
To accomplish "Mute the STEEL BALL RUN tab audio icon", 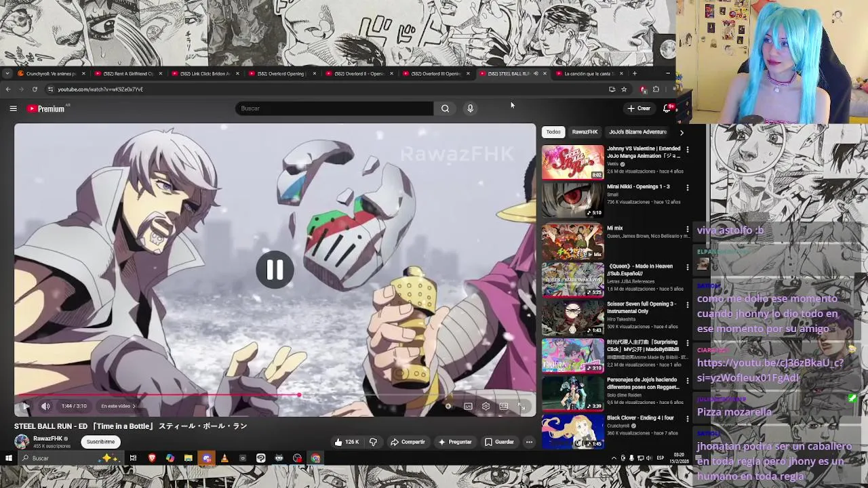I will (x=536, y=73).
